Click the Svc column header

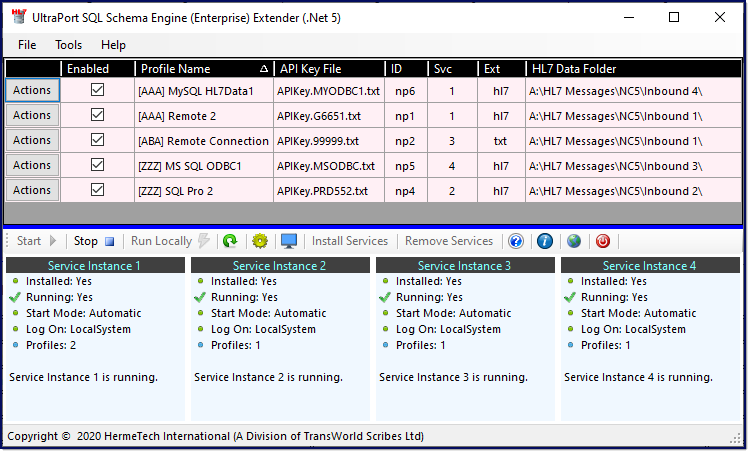point(452,69)
